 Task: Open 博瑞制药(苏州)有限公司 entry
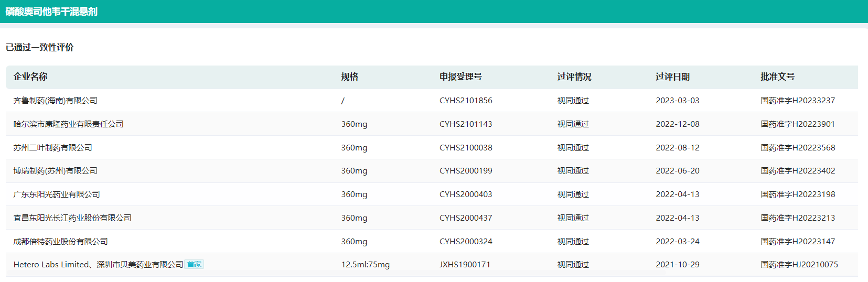pos(56,171)
